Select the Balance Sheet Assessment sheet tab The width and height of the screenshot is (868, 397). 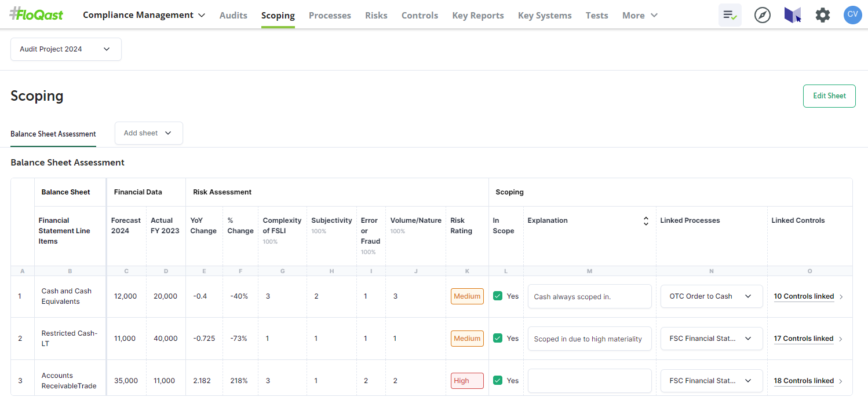point(53,134)
